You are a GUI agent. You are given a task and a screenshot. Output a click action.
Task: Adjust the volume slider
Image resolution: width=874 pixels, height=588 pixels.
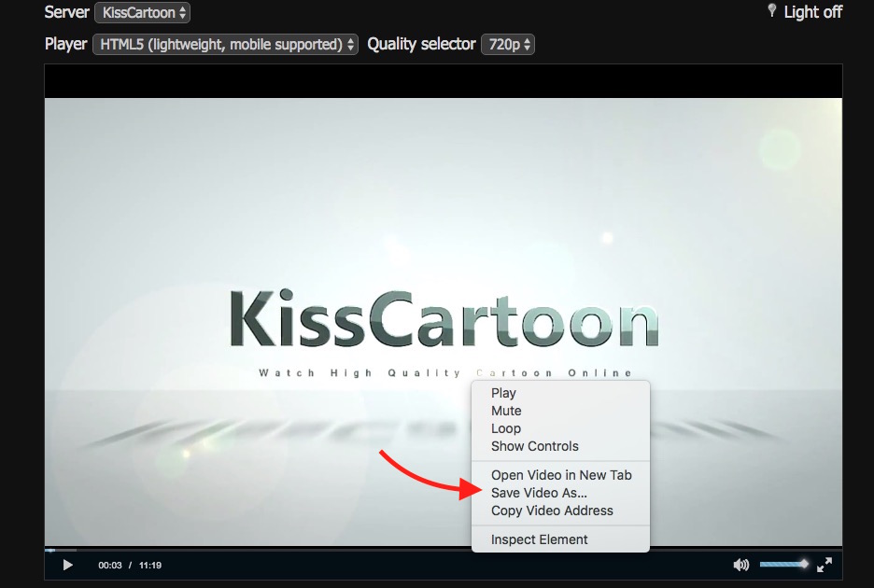782,565
